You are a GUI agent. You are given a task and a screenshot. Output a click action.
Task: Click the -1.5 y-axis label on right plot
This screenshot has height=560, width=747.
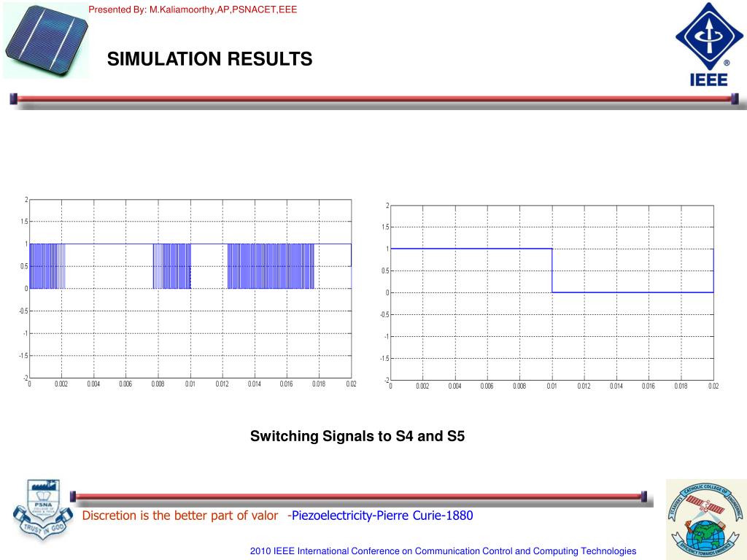point(384,359)
